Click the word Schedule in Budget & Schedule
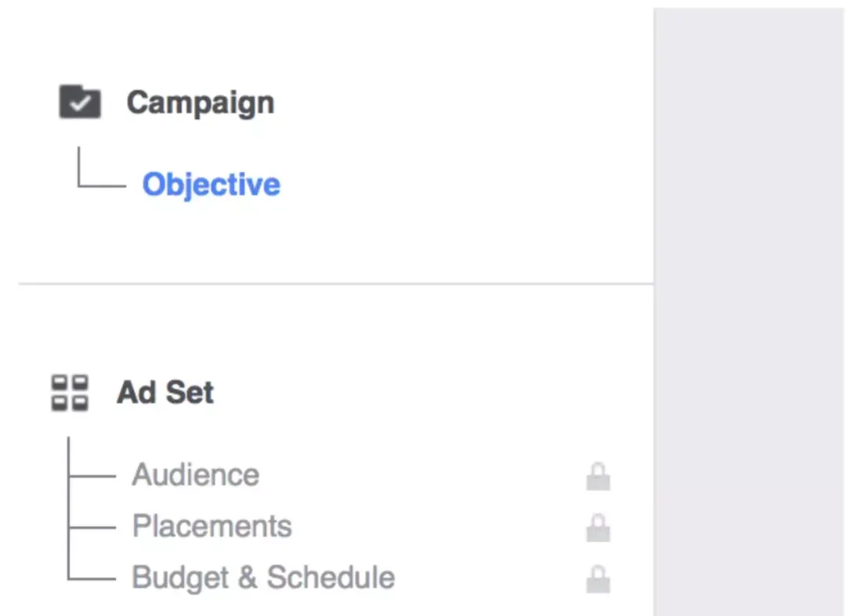846x616 pixels. [331, 577]
